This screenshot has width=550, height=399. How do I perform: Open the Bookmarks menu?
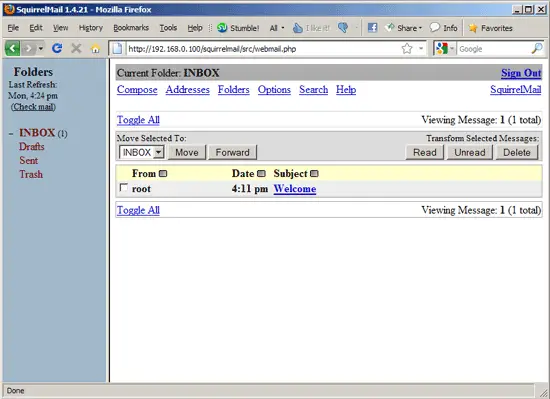pyautogui.click(x=131, y=28)
